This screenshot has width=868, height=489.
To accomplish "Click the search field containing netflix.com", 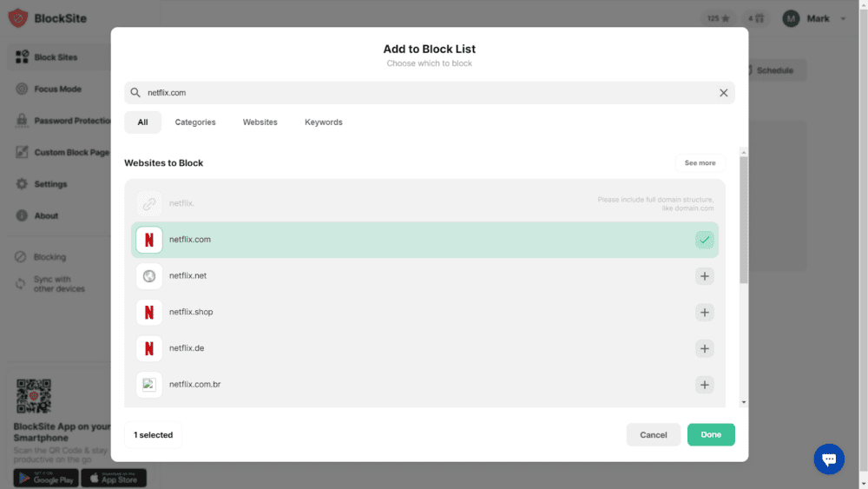I will [425, 93].
